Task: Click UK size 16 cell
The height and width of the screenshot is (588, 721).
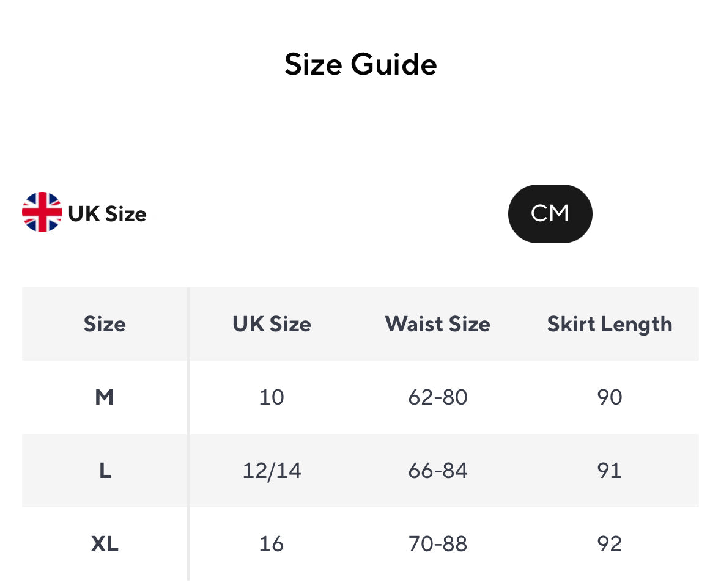Action: click(x=272, y=544)
